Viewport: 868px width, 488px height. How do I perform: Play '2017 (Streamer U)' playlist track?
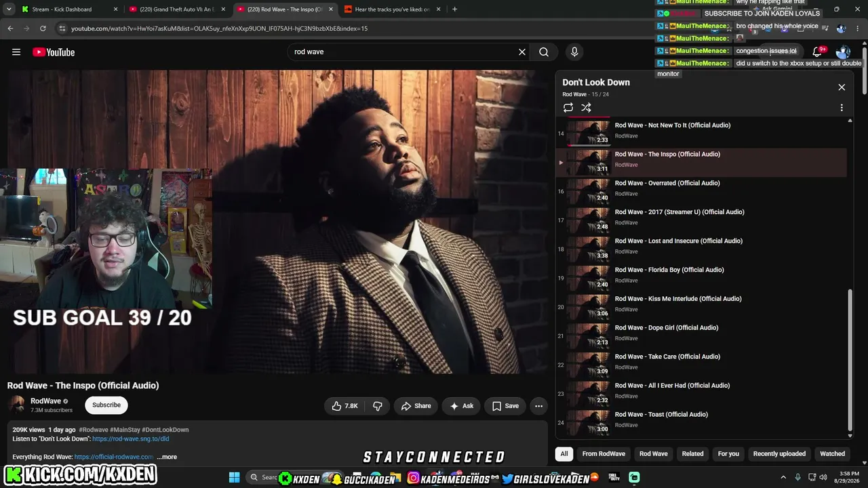[701, 220]
